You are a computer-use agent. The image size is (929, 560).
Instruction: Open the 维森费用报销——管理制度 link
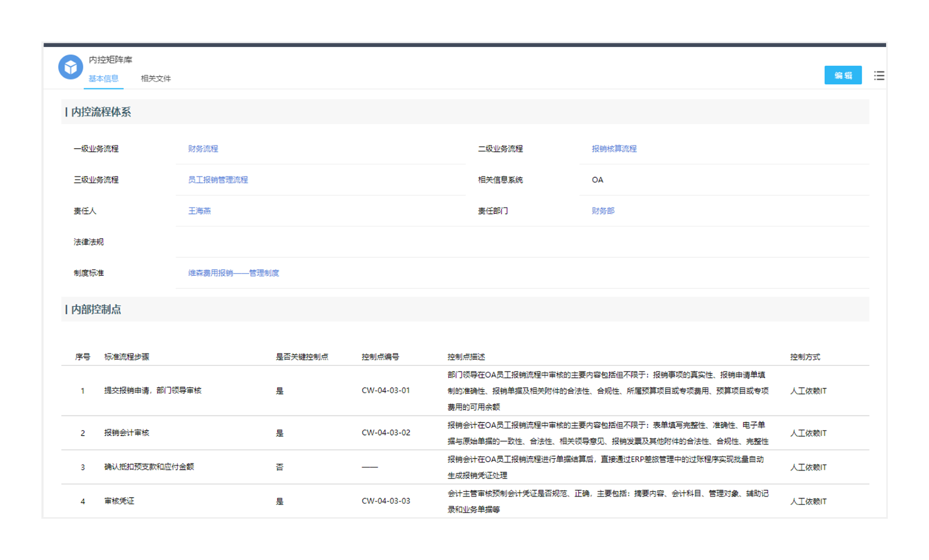pos(233,273)
